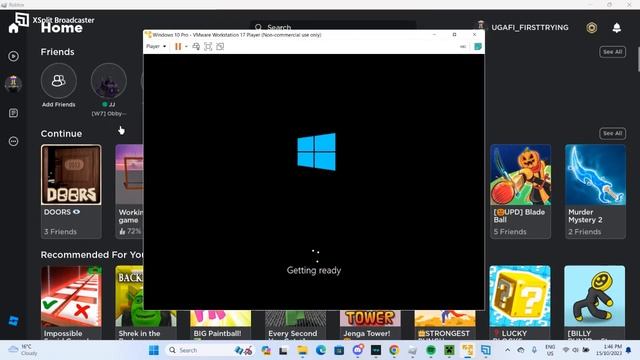Click the taskbar Search box
Viewport: 640px width, 360px height.
[x=209, y=350]
